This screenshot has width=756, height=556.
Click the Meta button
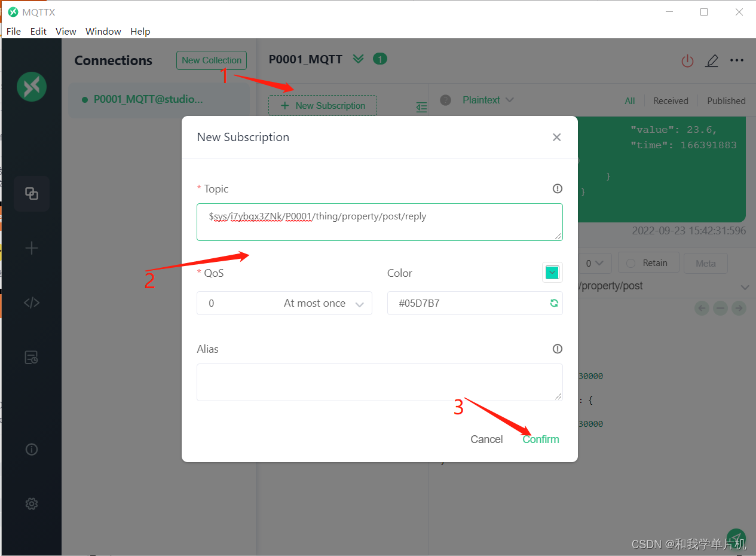[x=706, y=263]
